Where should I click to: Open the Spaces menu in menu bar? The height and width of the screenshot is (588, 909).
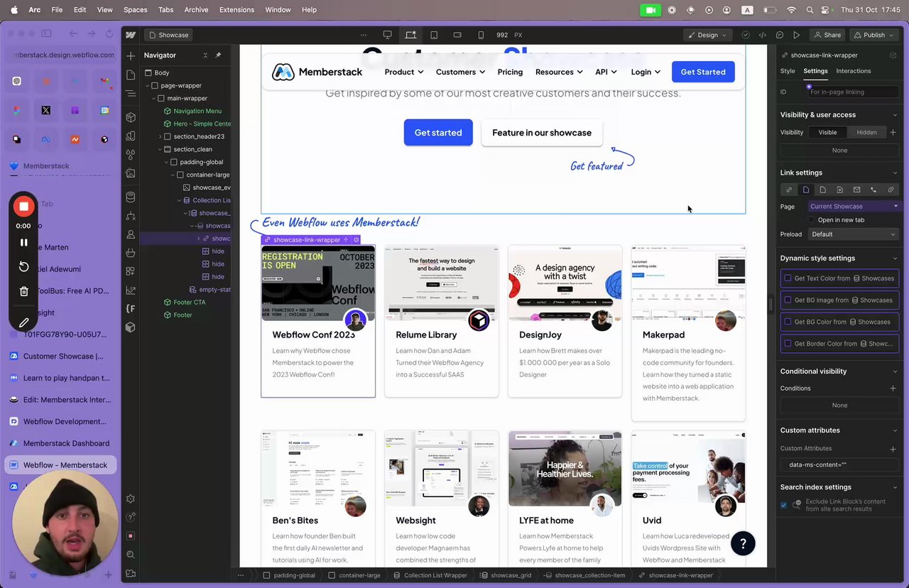point(135,10)
